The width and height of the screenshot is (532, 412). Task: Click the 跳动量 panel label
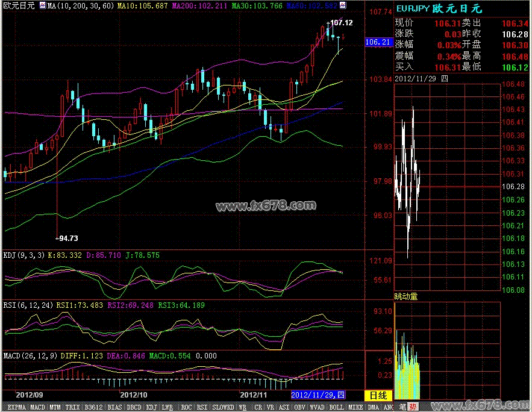coord(406,297)
